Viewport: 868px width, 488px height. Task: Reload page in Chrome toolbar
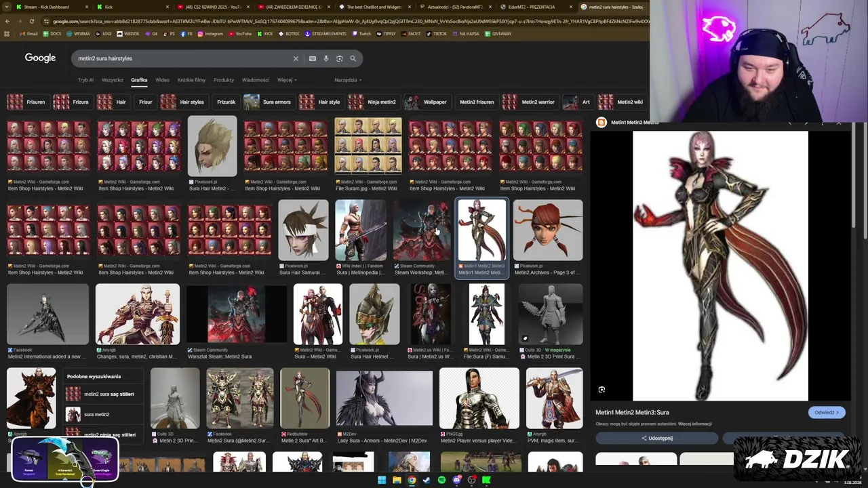point(31,21)
